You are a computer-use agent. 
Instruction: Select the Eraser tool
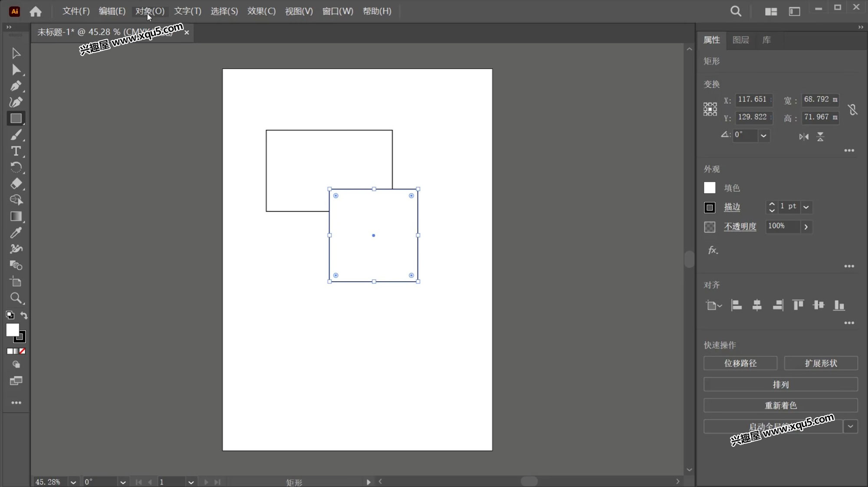point(16,184)
